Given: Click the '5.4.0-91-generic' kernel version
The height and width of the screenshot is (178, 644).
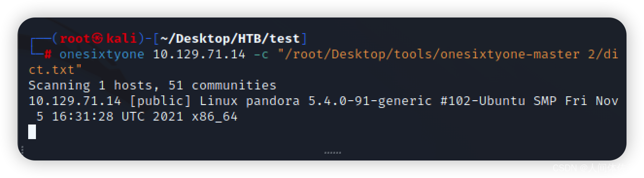Looking at the screenshot, I should tap(370, 101).
